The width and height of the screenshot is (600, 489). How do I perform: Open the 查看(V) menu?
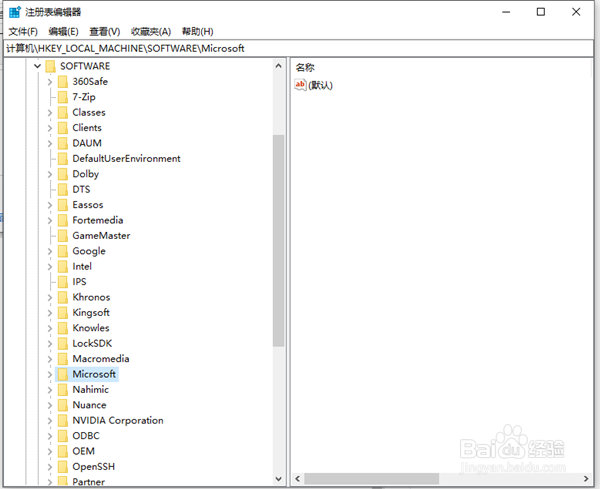click(x=104, y=32)
